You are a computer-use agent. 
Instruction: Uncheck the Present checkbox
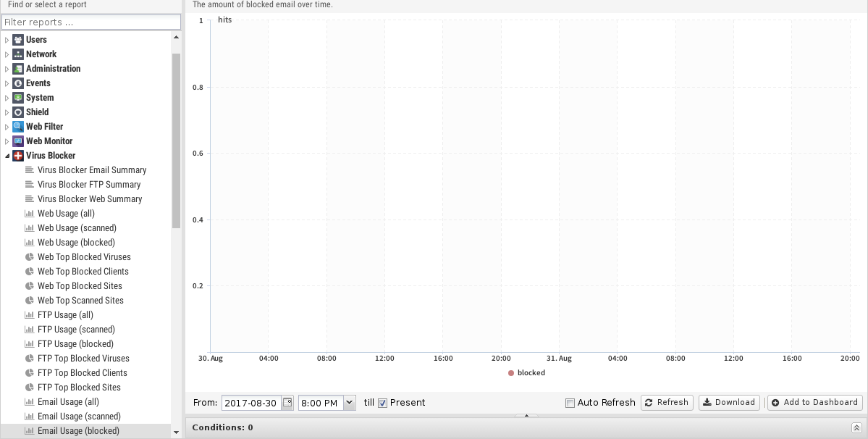coord(382,403)
